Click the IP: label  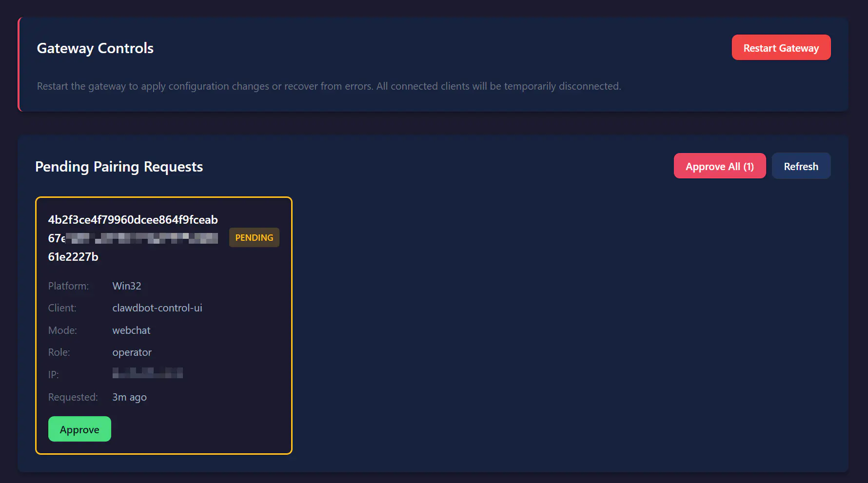[x=53, y=375]
